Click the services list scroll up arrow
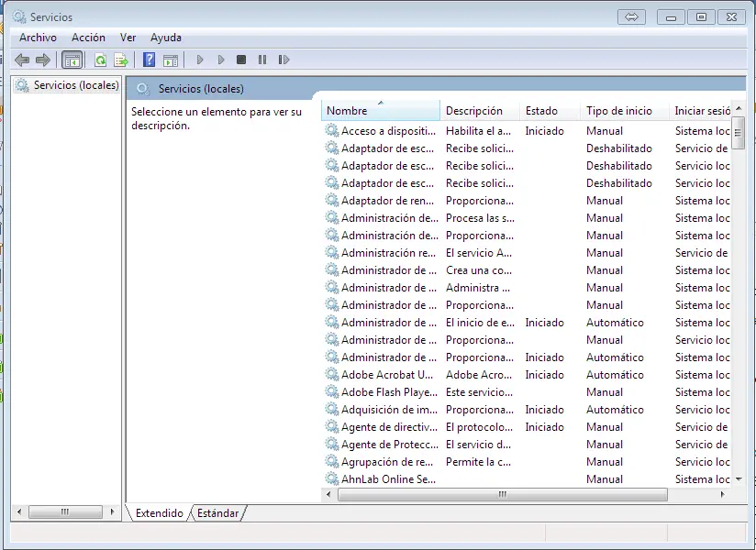This screenshot has width=756, height=550. point(739,108)
